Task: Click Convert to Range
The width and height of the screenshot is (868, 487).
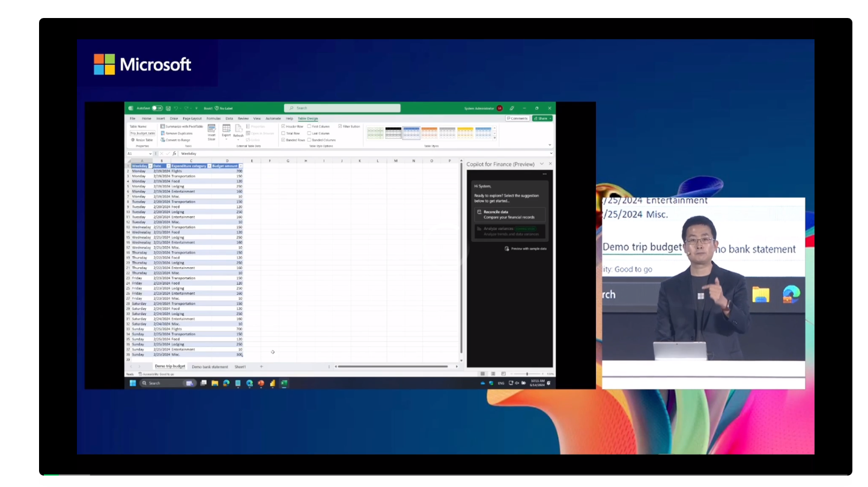Action: (176, 140)
